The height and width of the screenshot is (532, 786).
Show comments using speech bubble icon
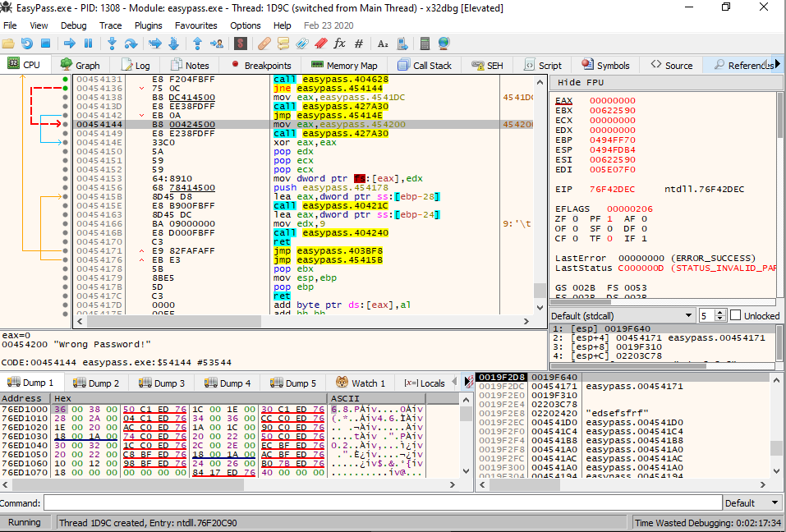click(283, 44)
